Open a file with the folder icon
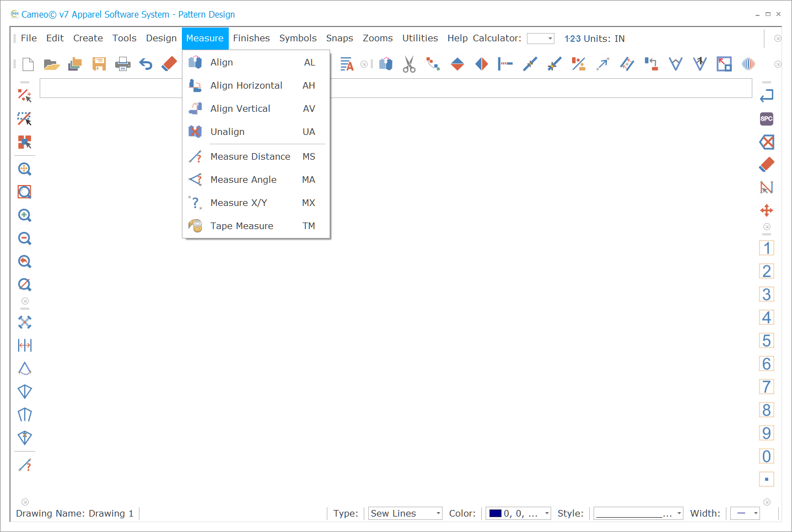Image resolution: width=792 pixels, height=532 pixels. pyautogui.click(x=52, y=64)
